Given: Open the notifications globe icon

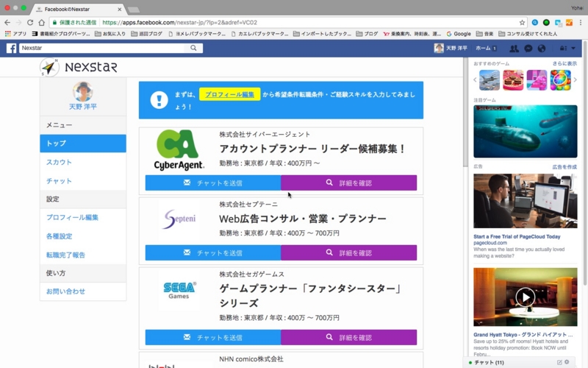Looking at the screenshot, I should point(542,49).
